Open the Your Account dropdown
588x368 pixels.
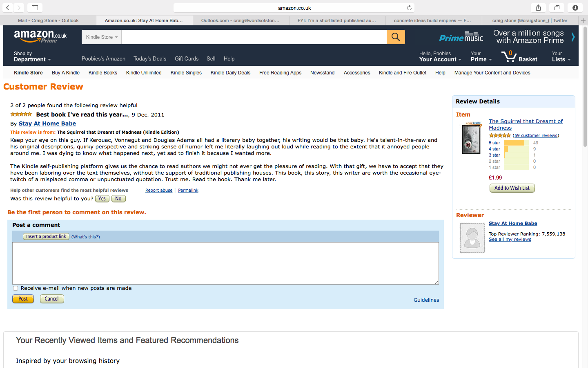click(x=440, y=56)
